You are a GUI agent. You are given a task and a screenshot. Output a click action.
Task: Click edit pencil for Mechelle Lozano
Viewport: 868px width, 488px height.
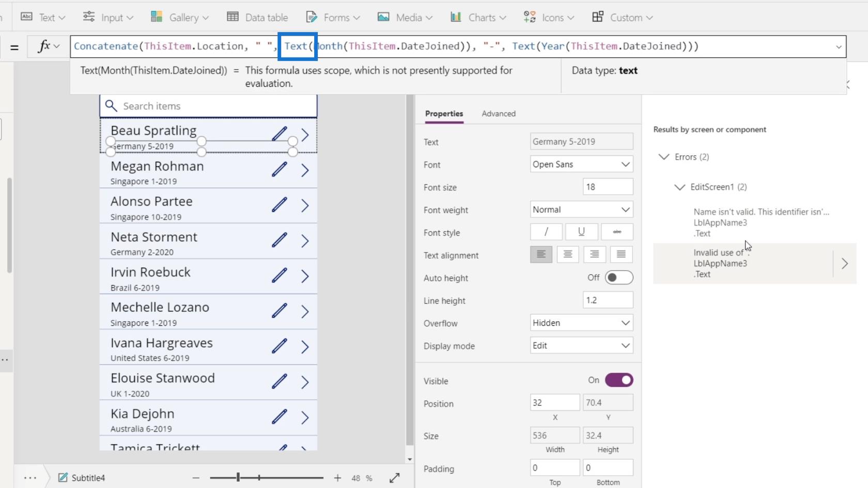coord(280,311)
